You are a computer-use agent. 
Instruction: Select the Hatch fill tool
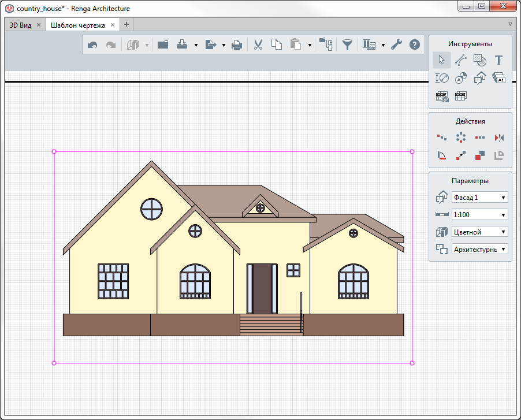pyautogui.click(x=479, y=60)
